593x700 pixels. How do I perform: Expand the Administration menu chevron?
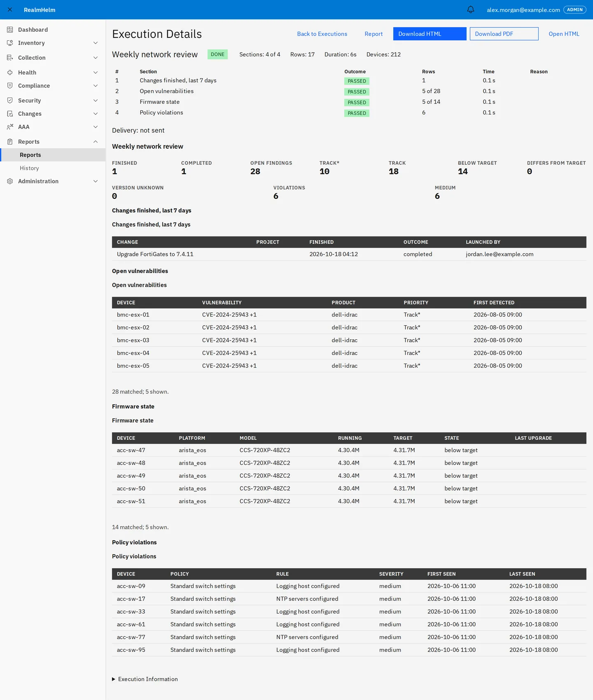(96, 181)
